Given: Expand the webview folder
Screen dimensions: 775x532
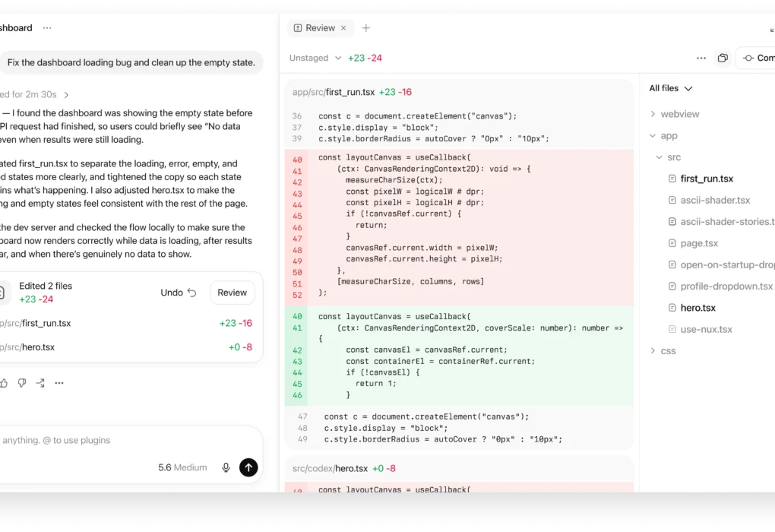Looking at the screenshot, I should [653, 114].
